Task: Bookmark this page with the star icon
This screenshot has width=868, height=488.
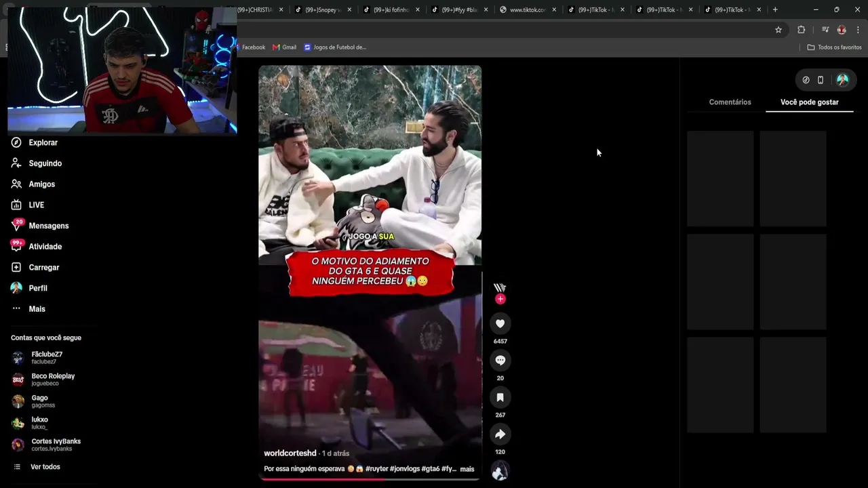Action: point(778,30)
